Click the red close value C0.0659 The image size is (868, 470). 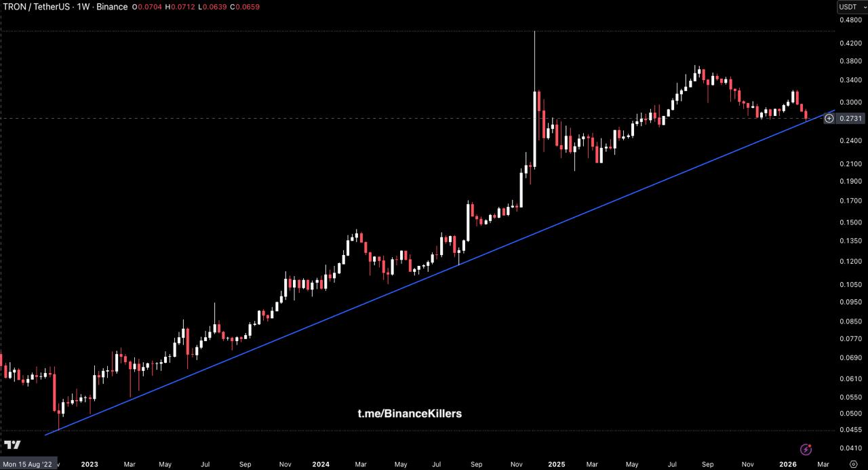click(x=245, y=7)
